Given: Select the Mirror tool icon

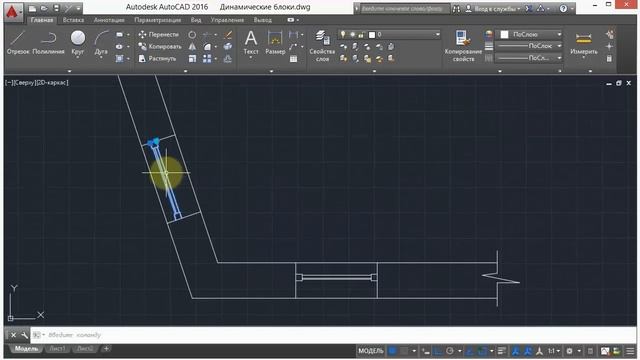Looking at the screenshot, I should point(192,47).
